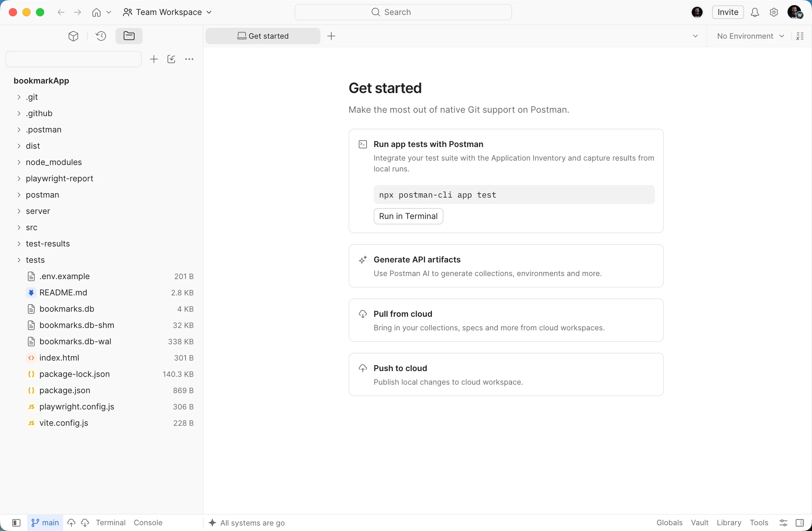Open a new tab with plus button
Image resolution: width=812 pixels, height=531 pixels.
pos(331,36)
